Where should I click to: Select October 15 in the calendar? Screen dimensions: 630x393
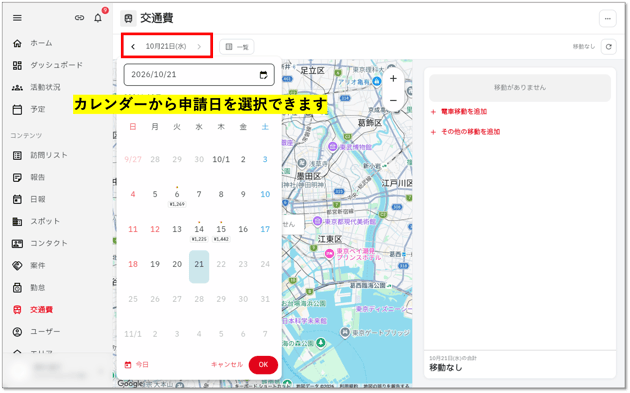(x=221, y=229)
